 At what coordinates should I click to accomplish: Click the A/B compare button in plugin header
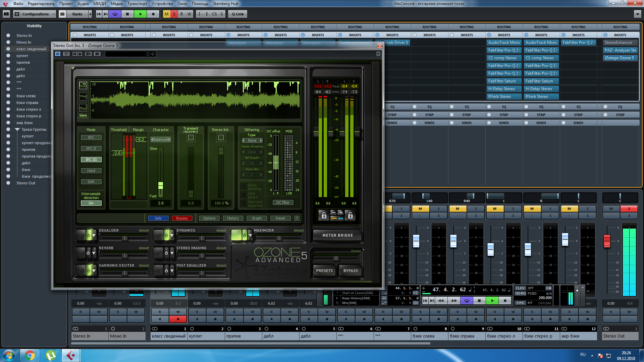(89, 54)
